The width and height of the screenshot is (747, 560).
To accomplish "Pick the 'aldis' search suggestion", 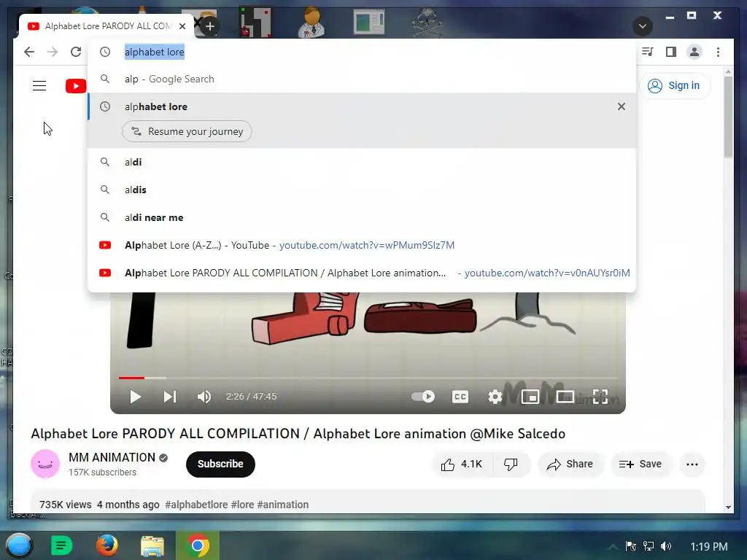I will click(362, 190).
